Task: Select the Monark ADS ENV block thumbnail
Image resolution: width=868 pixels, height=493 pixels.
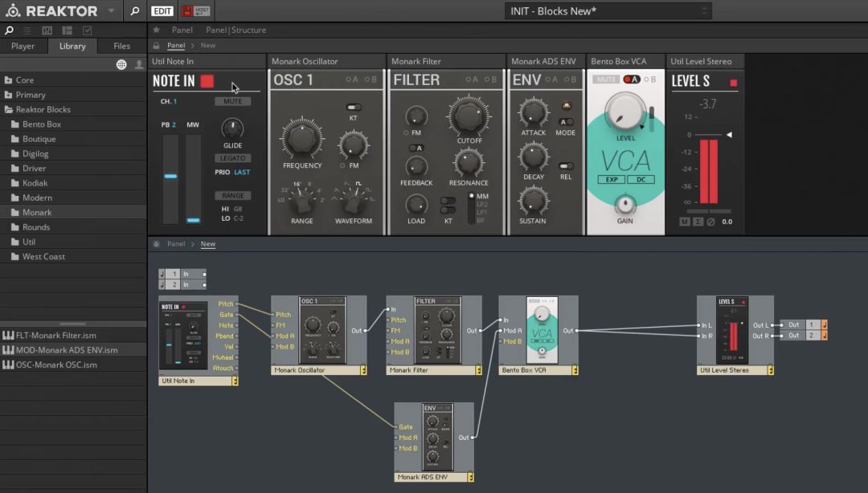Action: (x=438, y=437)
